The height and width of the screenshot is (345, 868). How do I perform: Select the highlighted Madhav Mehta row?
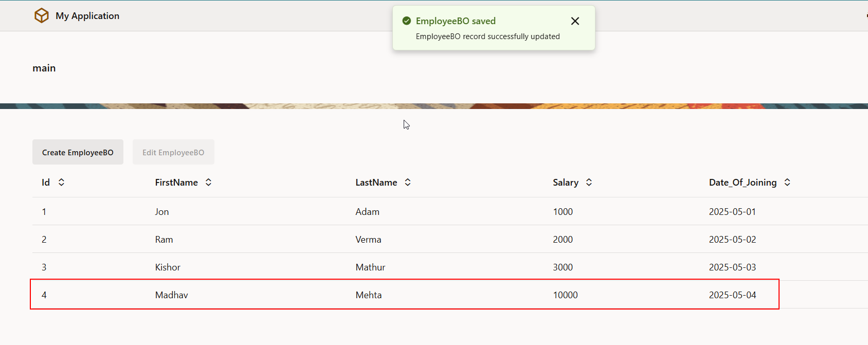[x=257, y=295]
